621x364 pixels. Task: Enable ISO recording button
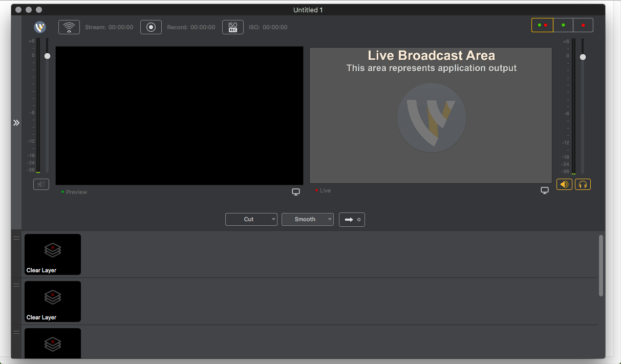tap(233, 27)
